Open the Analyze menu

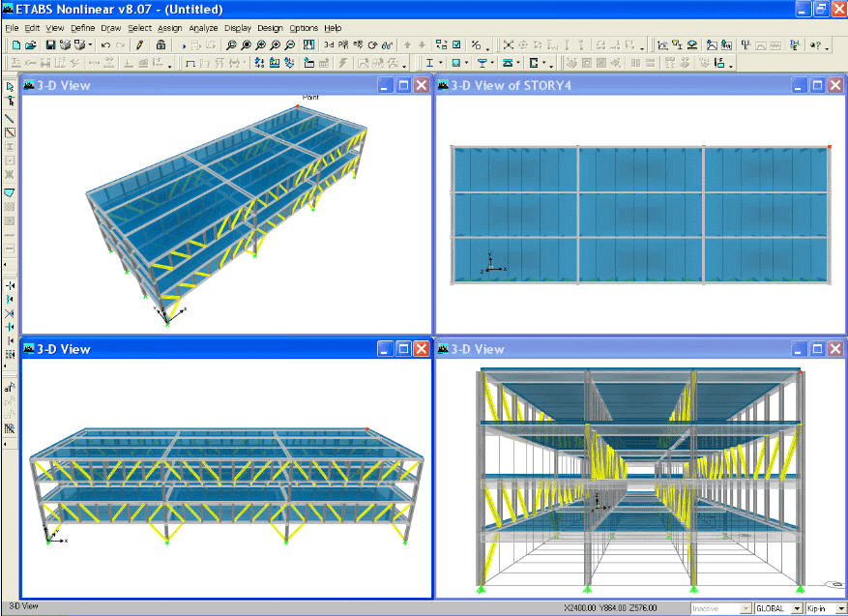(x=203, y=28)
